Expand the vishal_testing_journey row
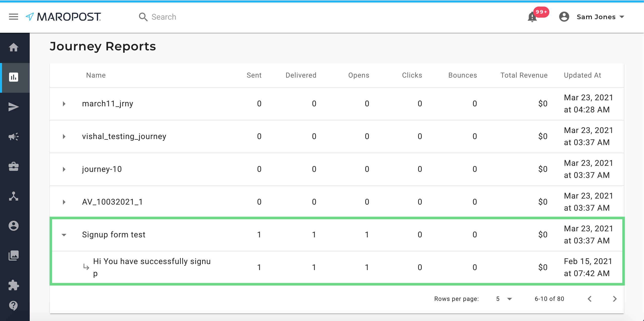 [64, 137]
